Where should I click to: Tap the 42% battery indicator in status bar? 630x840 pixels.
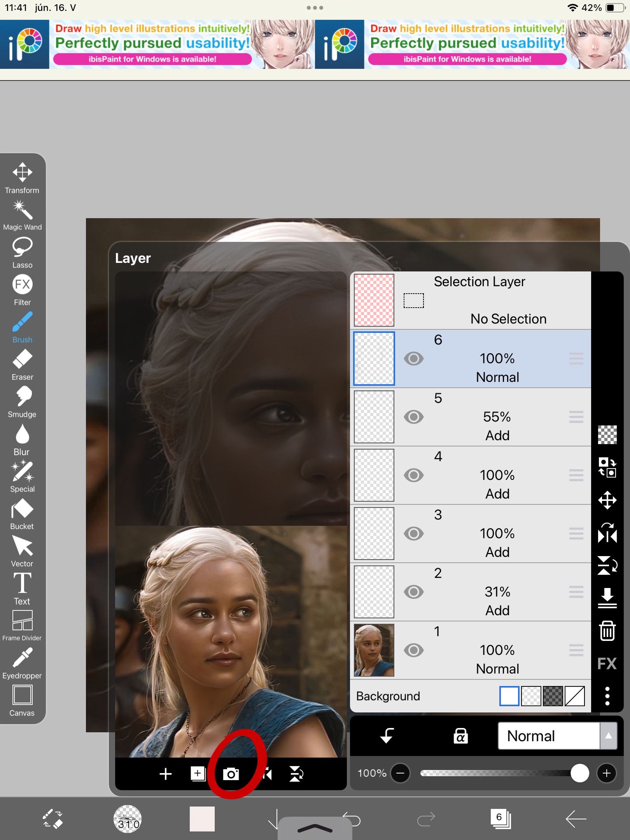[604, 7]
